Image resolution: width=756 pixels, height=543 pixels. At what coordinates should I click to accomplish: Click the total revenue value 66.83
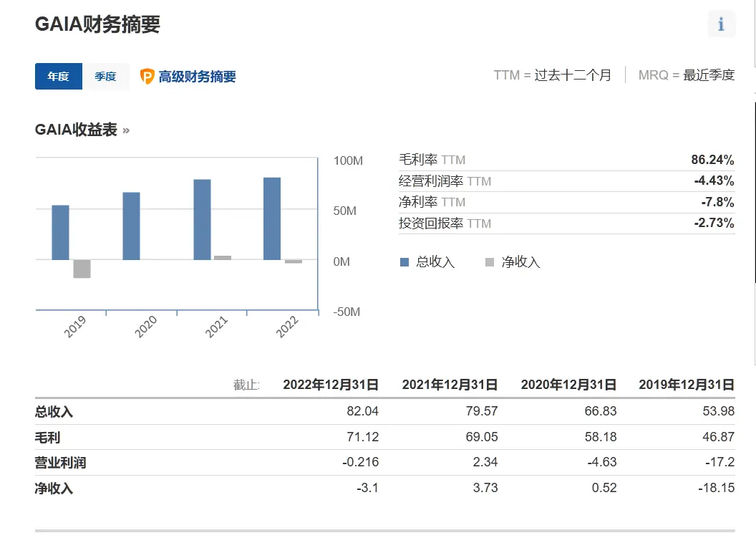pyautogui.click(x=601, y=411)
